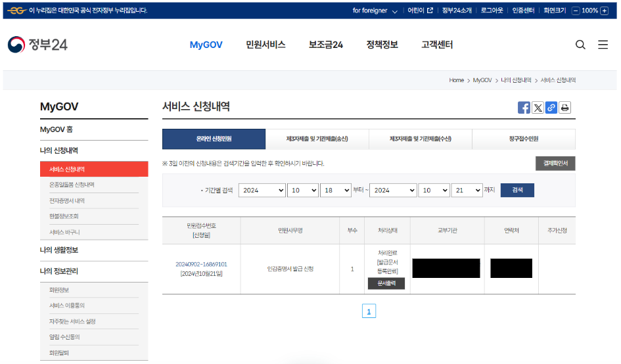This screenshot has height=364, width=621.
Task: Click the 검색 button
Action: click(517, 190)
